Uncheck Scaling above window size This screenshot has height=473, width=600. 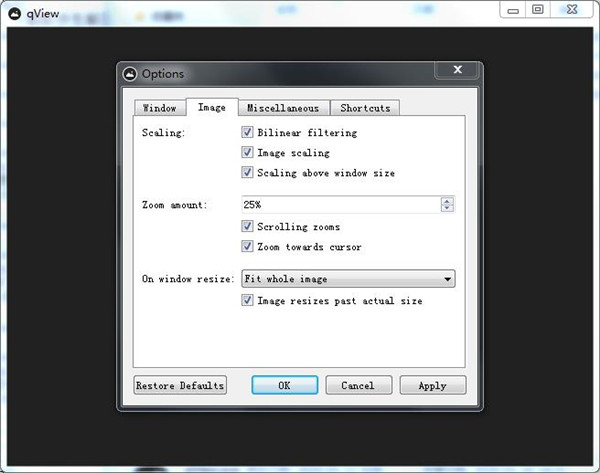[247, 173]
